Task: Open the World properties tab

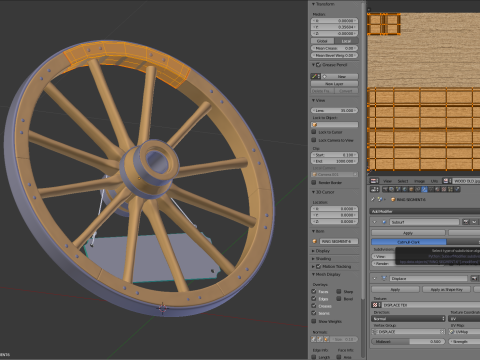Action: (405, 189)
